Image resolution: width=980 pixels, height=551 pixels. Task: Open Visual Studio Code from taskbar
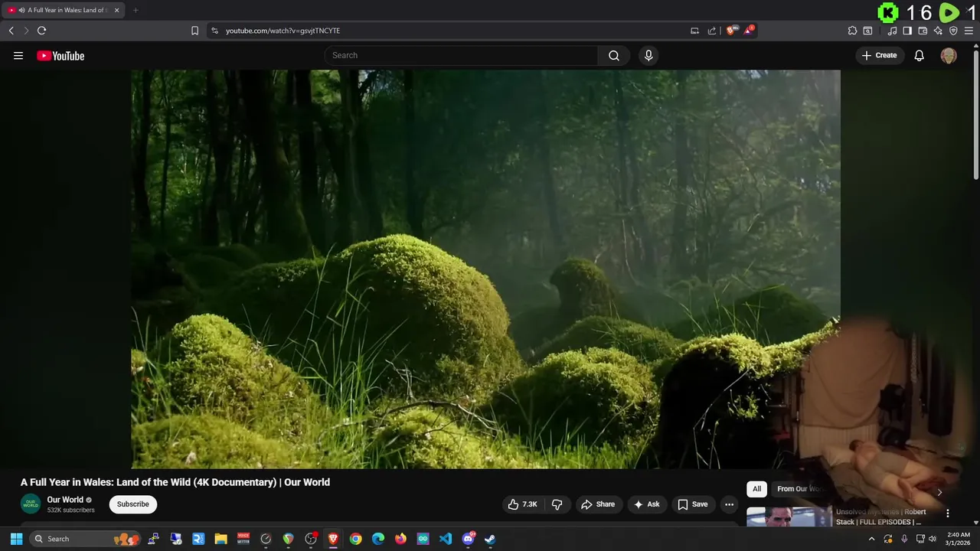point(446,539)
